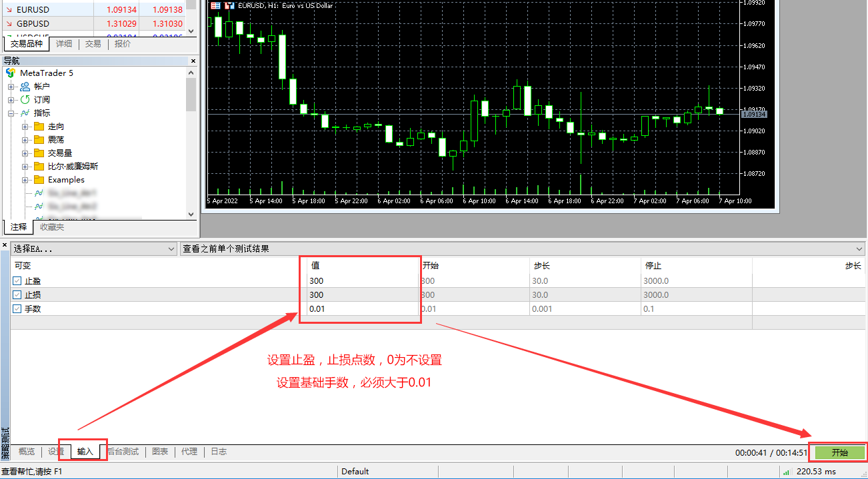Open the 日志 tab
The width and height of the screenshot is (868, 479).
click(x=219, y=451)
